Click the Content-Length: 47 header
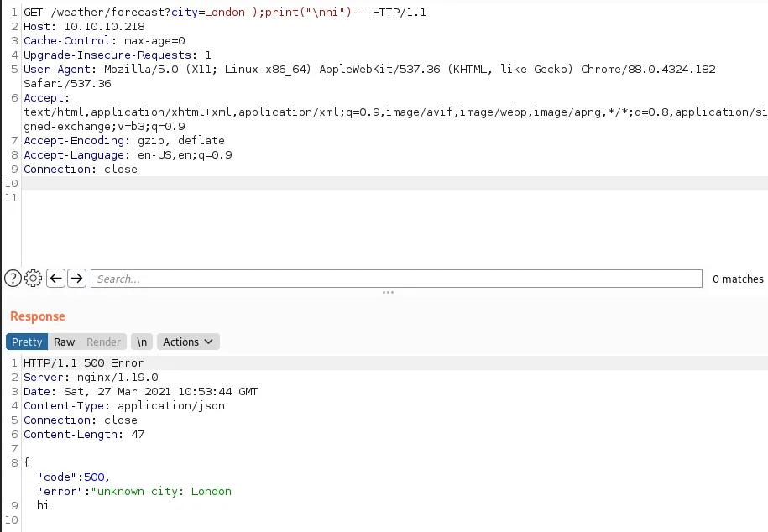This screenshot has width=768, height=532. 84,434
